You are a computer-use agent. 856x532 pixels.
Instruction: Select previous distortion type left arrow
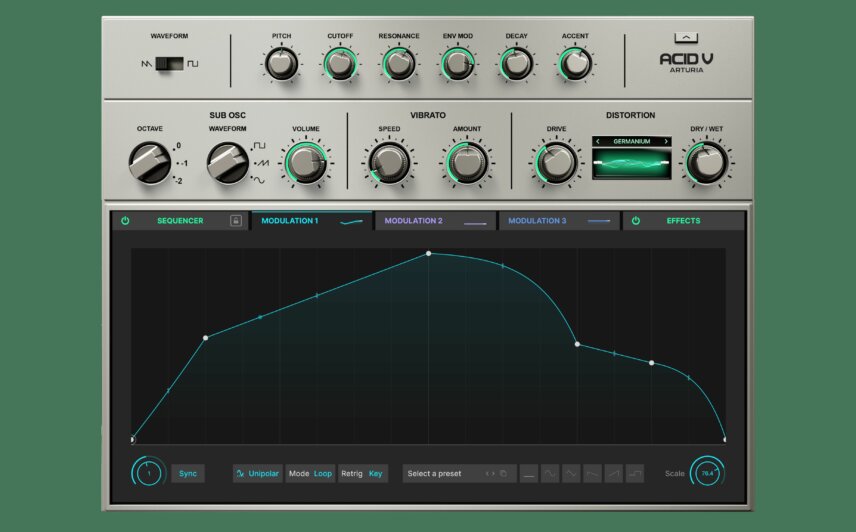point(598,141)
